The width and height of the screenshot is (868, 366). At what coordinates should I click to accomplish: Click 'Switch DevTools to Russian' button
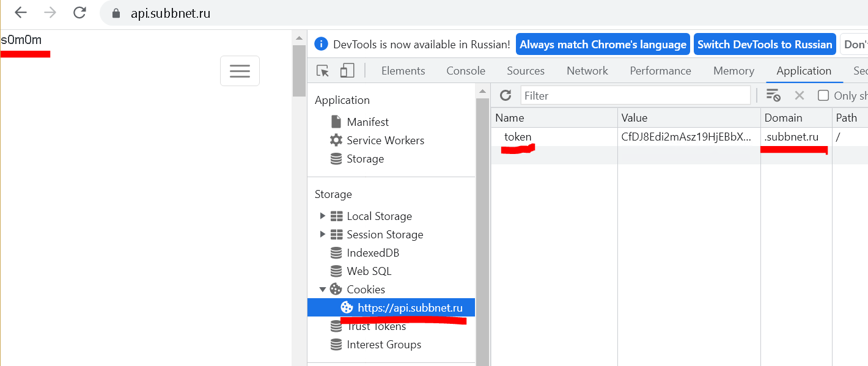pos(765,45)
